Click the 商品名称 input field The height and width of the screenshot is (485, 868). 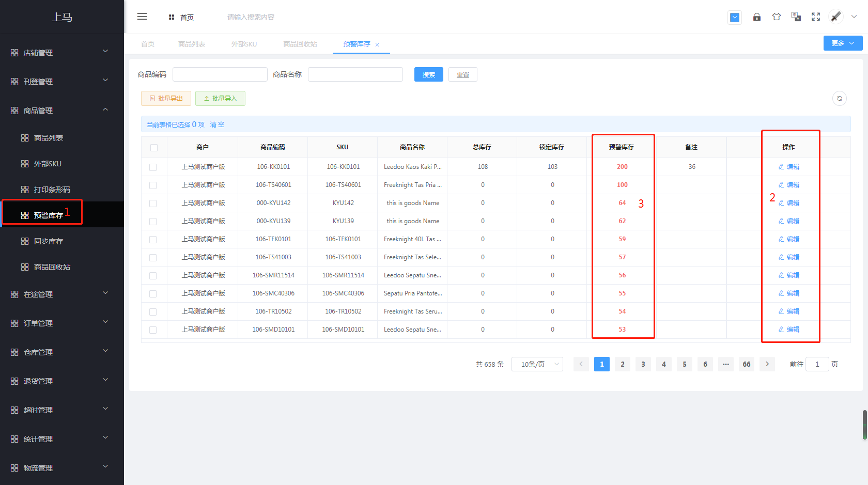(355, 74)
